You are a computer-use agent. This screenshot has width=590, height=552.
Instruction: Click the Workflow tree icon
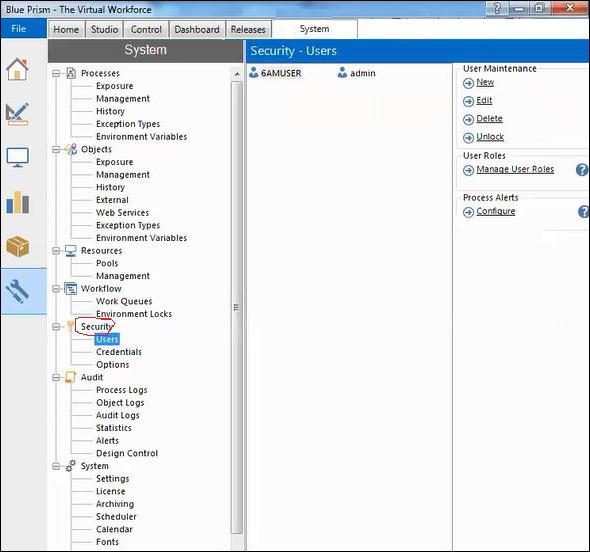click(x=71, y=289)
